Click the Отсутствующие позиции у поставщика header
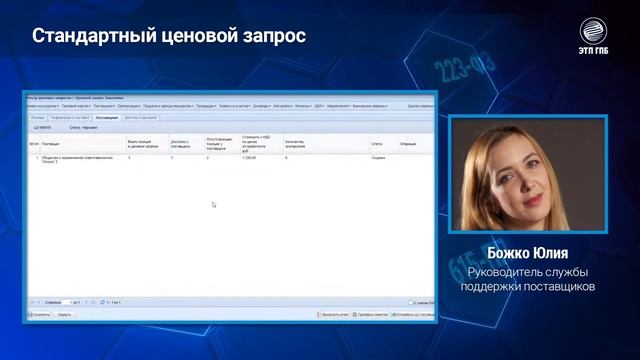 tap(222, 144)
